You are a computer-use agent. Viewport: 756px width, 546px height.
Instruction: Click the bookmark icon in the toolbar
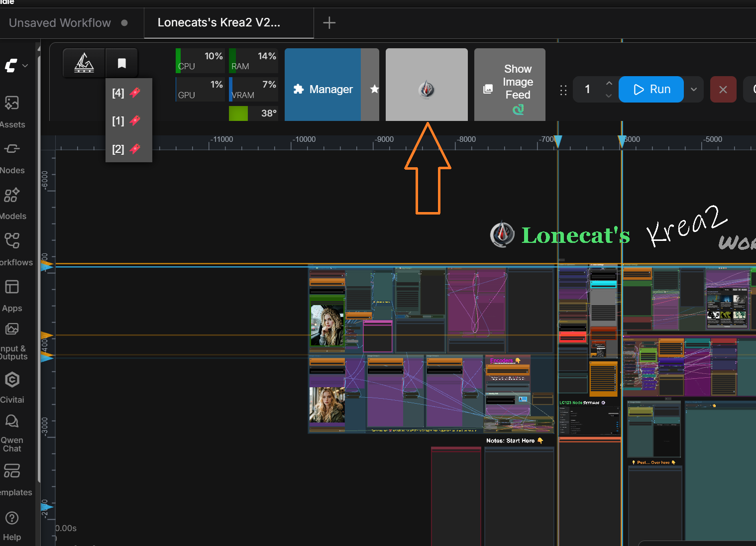coord(121,63)
